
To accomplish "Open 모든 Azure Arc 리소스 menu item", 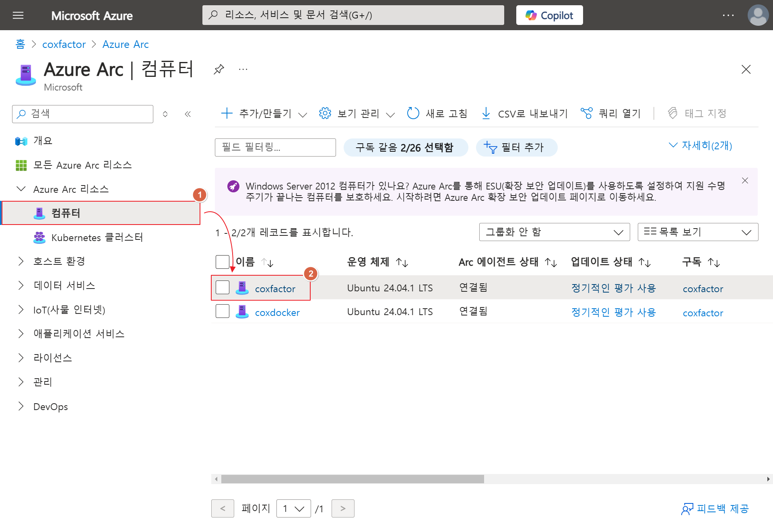I will tap(82, 165).
